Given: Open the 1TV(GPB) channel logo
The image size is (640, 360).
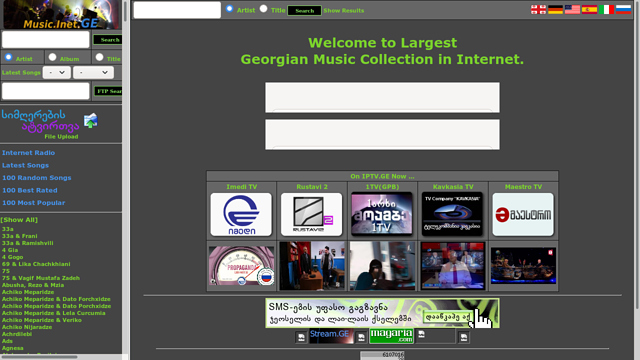Looking at the screenshot, I should [382, 214].
